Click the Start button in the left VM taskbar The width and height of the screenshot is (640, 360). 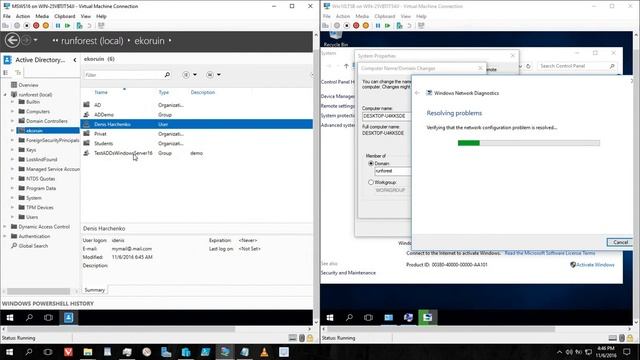coord(10,318)
